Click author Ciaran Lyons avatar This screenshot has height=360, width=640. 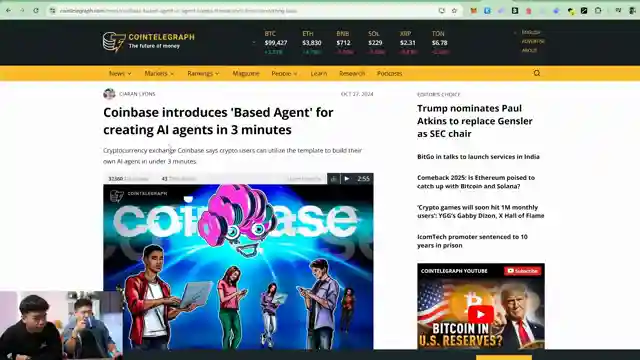[109, 94]
